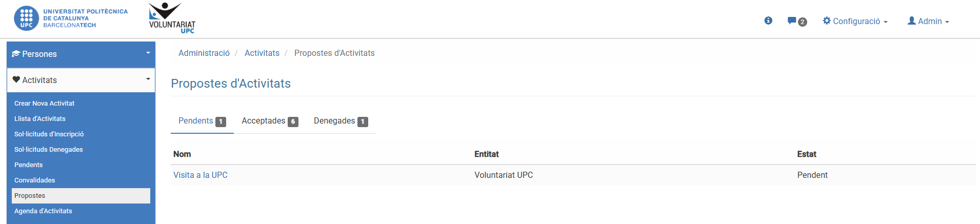The width and height of the screenshot is (980, 224).
Task: Go to Crear Nova Activitat
Action: (44, 104)
